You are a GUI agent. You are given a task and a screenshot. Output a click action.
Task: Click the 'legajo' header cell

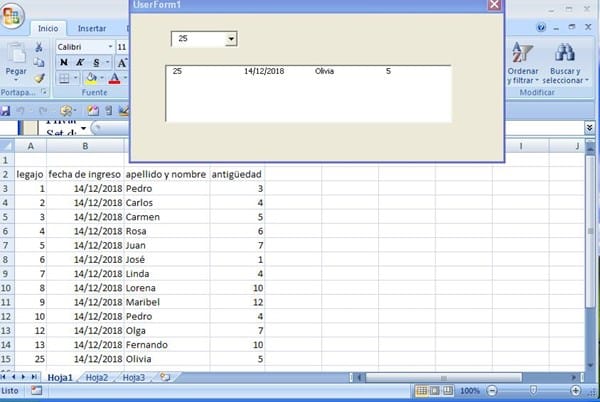click(x=31, y=174)
